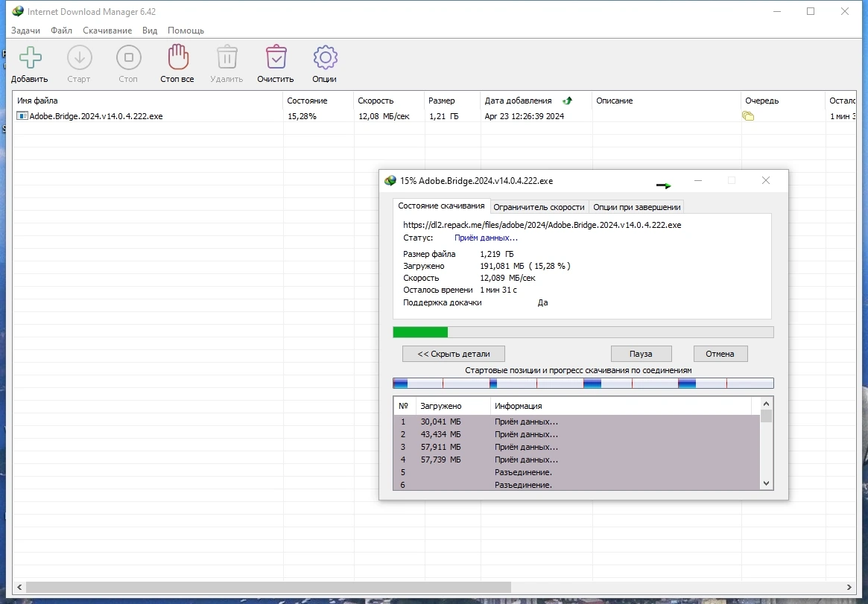Open the Скачивание menu
Screen dimensions: 868x604
click(107, 31)
